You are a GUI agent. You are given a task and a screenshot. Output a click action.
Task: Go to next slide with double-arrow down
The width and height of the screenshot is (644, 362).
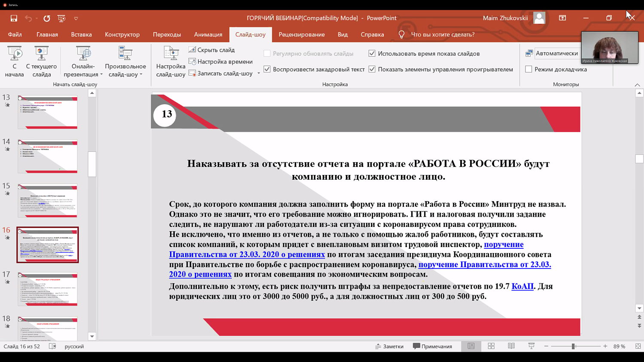click(x=639, y=326)
